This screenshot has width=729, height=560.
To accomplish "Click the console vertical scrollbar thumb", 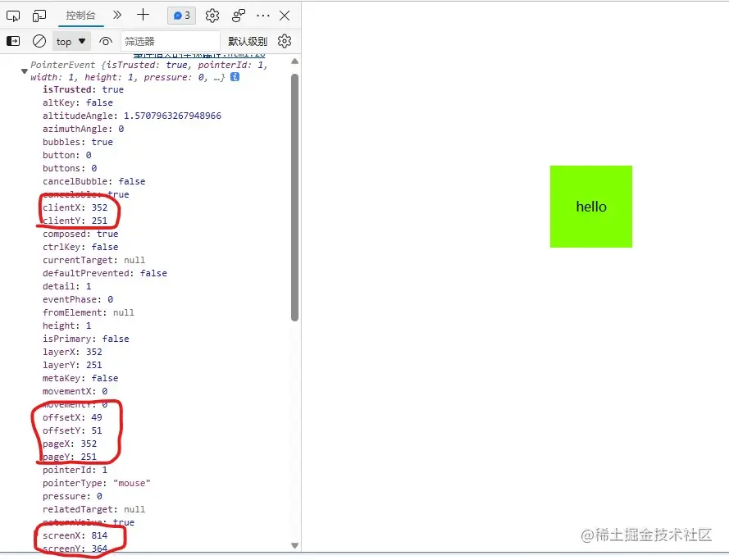I will tap(294, 197).
